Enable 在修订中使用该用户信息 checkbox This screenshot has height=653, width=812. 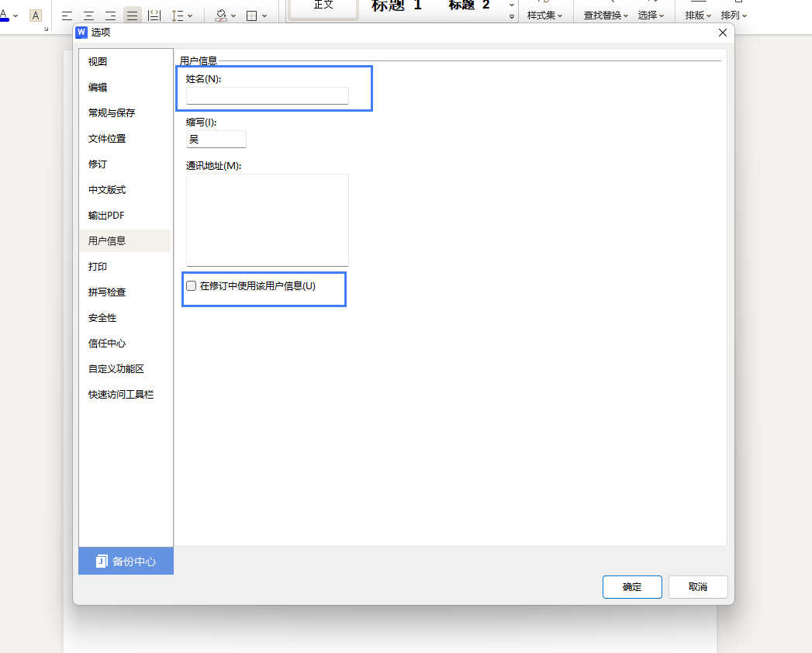click(x=191, y=286)
